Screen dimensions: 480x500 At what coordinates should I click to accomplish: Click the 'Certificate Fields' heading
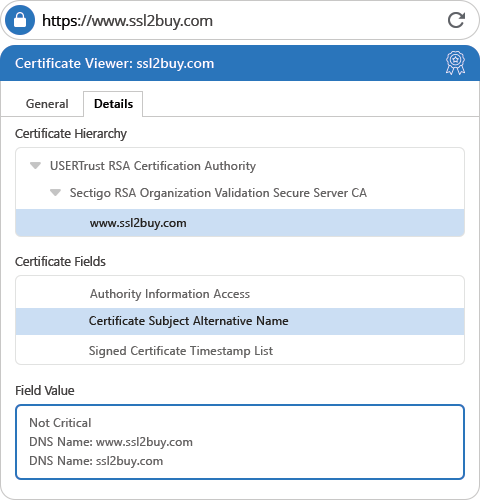(60, 262)
